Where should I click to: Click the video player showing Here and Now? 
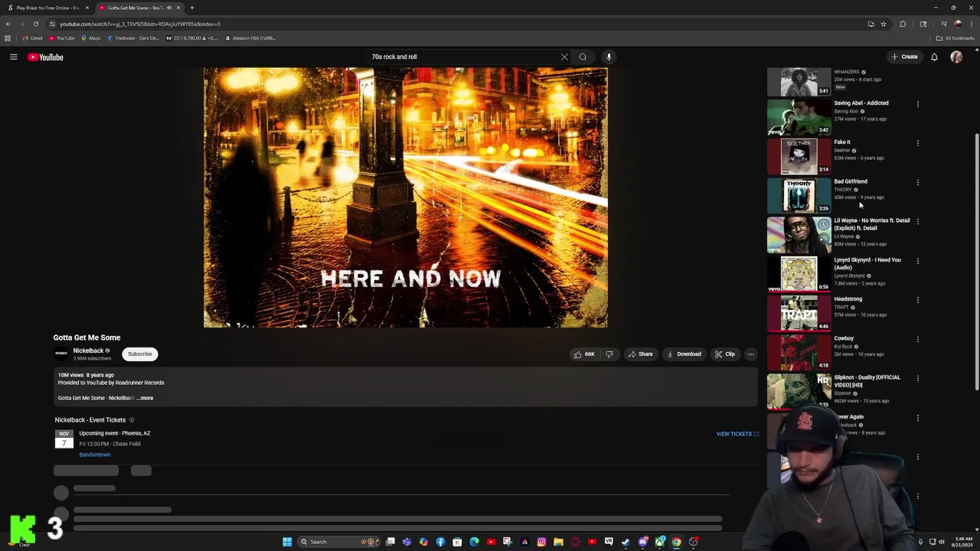click(406, 197)
